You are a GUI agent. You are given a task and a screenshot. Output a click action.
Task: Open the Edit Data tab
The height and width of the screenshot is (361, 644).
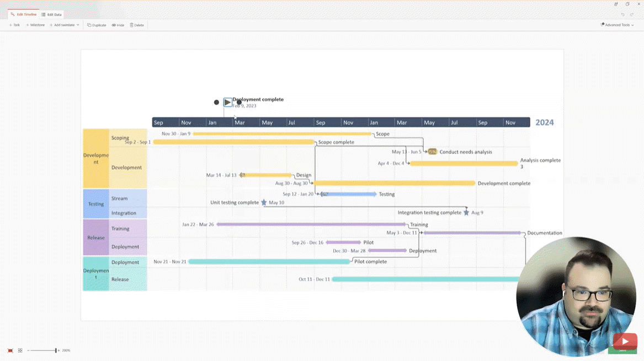[x=51, y=14]
